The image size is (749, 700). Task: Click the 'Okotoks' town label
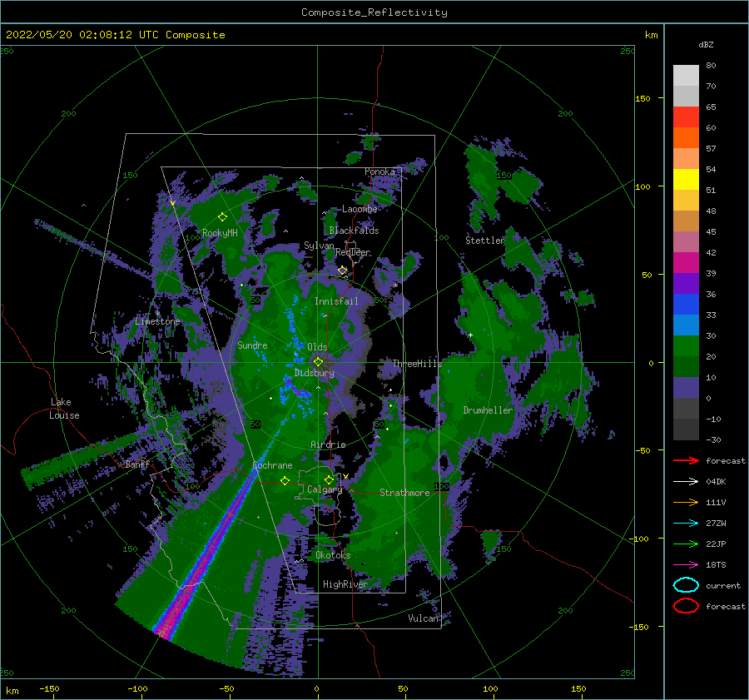pos(333,555)
